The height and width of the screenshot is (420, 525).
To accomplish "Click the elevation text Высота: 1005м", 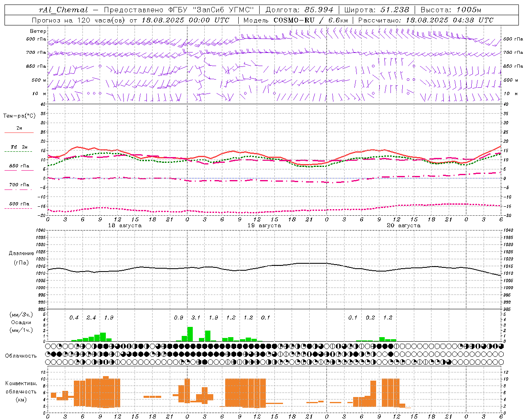I will click(x=451, y=10).
